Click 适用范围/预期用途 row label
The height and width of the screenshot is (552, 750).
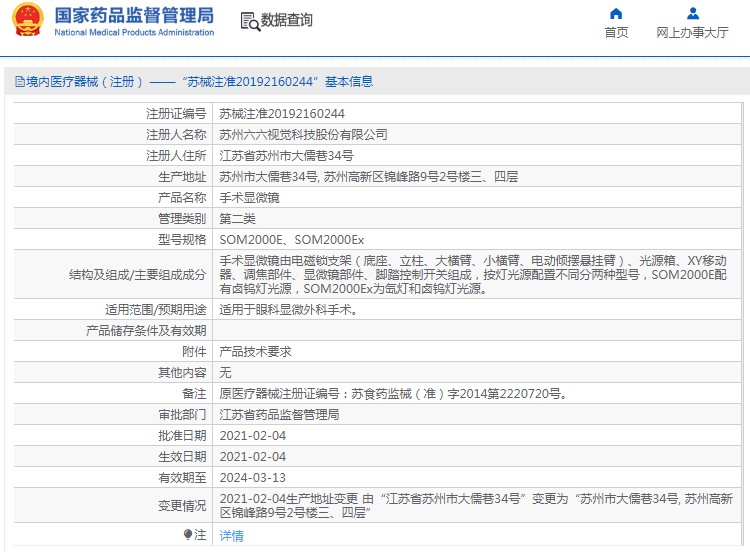coord(156,310)
